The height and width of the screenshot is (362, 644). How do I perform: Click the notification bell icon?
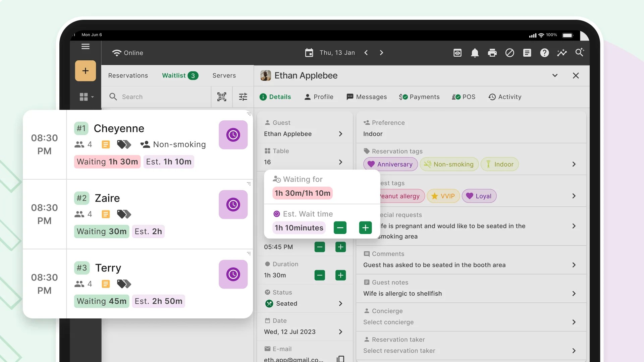[x=475, y=53]
